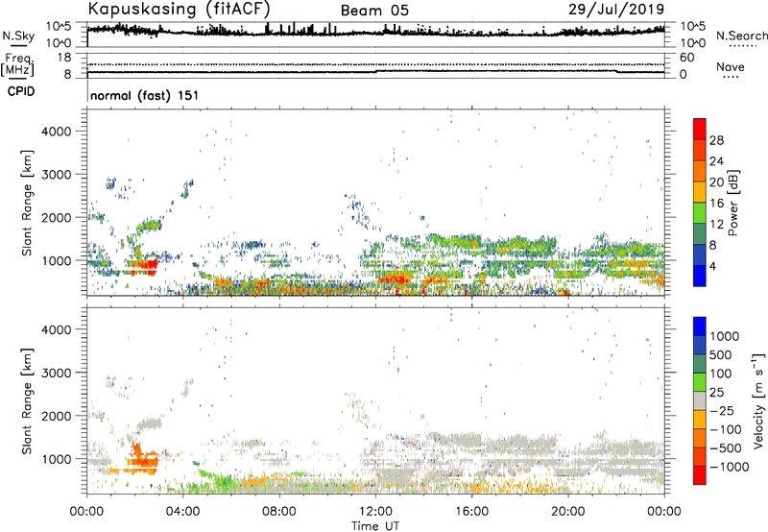Click the "20:00" time tick label
The image size is (768, 532).
click(568, 512)
